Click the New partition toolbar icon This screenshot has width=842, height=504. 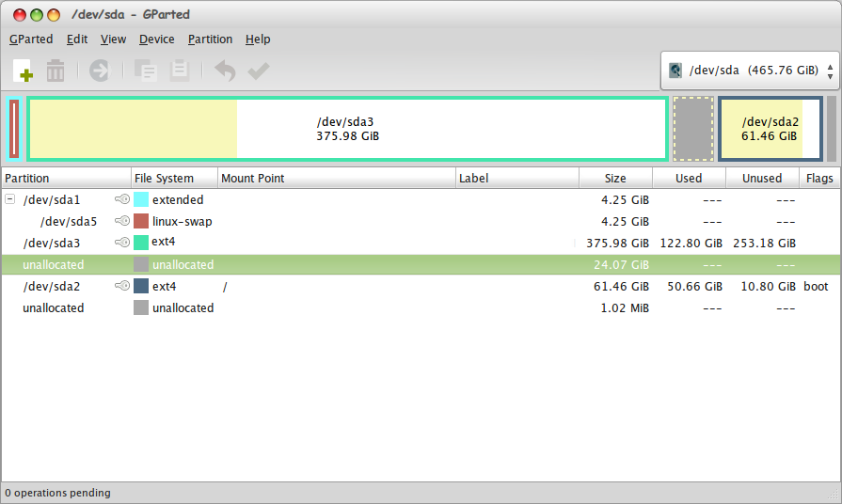click(23, 71)
